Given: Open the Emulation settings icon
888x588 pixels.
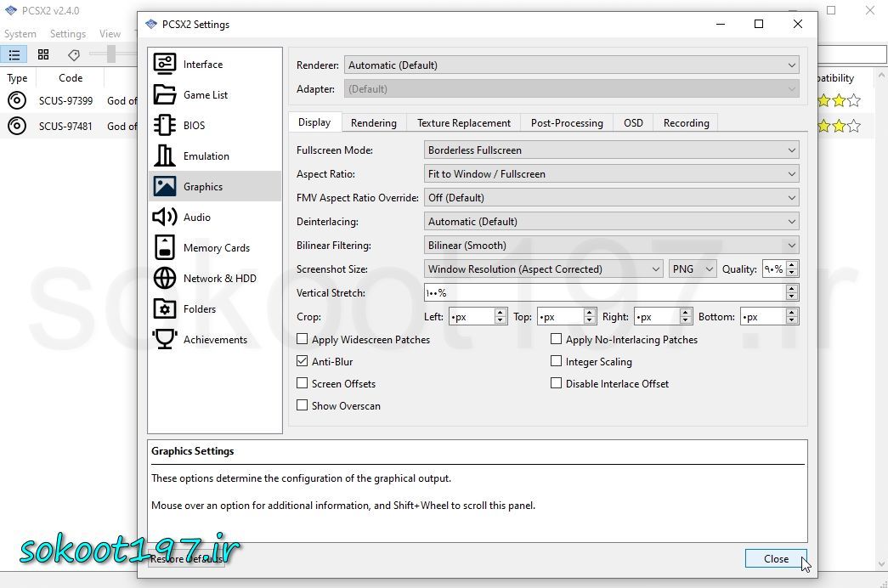Looking at the screenshot, I should click(165, 155).
